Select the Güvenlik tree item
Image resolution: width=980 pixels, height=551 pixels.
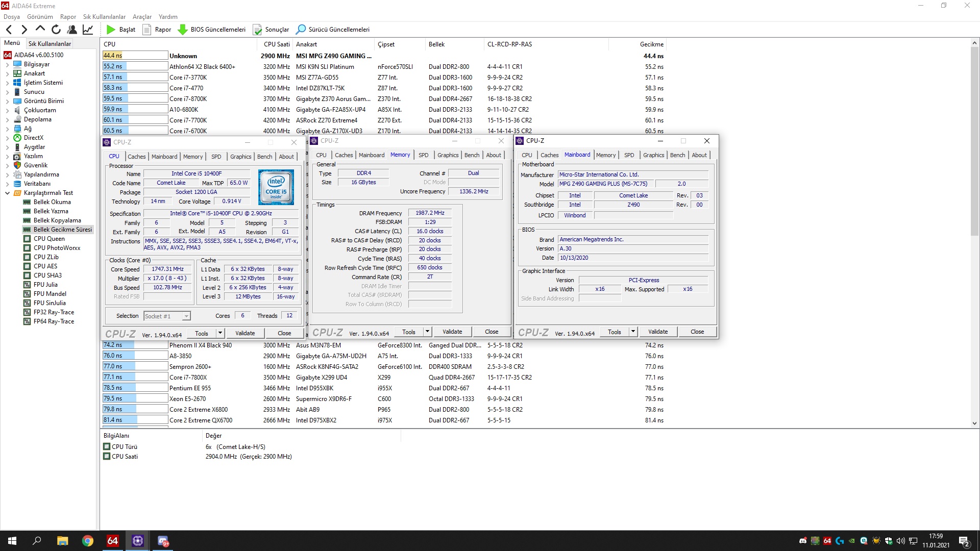36,165
